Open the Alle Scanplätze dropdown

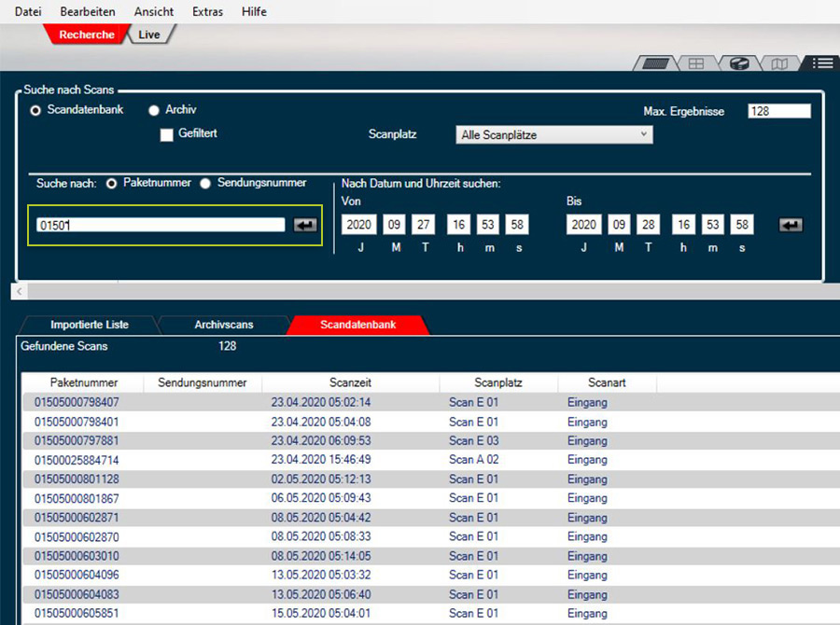pyautogui.click(x=553, y=135)
